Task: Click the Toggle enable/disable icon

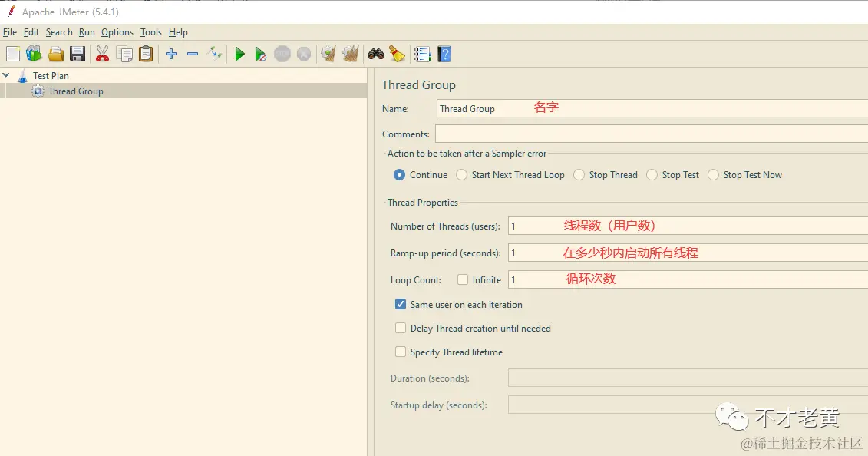Action: (x=214, y=54)
